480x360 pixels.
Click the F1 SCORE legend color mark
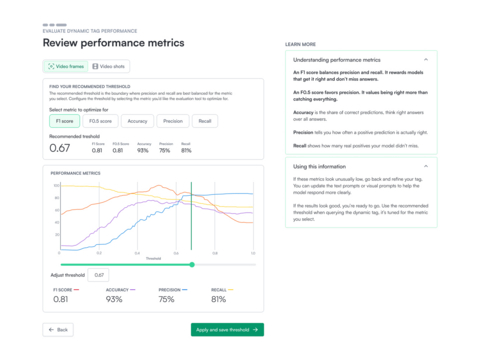(76, 290)
